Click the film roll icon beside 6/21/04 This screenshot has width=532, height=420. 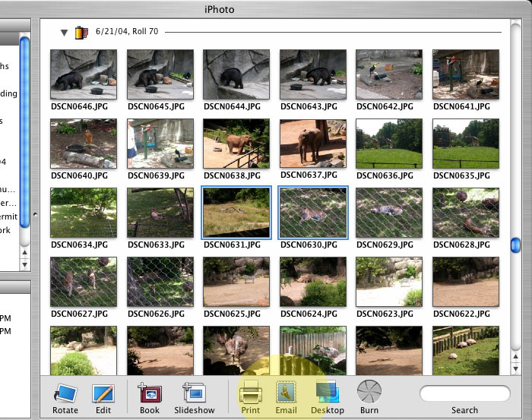pos(82,33)
